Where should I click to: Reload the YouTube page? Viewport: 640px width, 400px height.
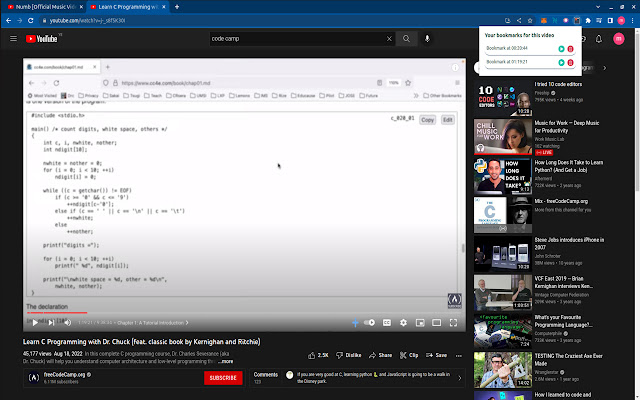point(31,20)
